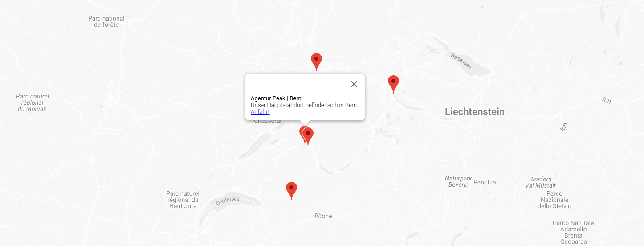The width and height of the screenshot is (644, 246).
Task: Select the eastern map pin left of Liechtenstein
Action: pyautogui.click(x=393, y=84)
